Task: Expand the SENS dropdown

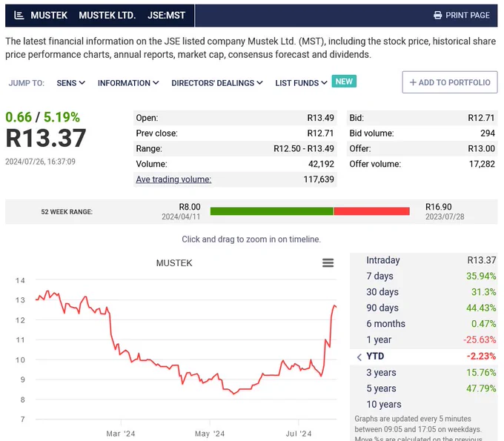Action: pyautogui.click(x=71, y=83)
